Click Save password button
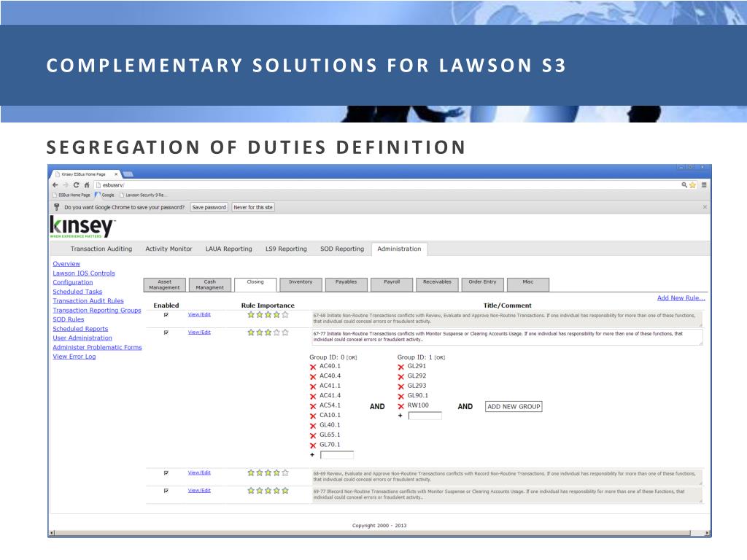 (x=209, y=207)
